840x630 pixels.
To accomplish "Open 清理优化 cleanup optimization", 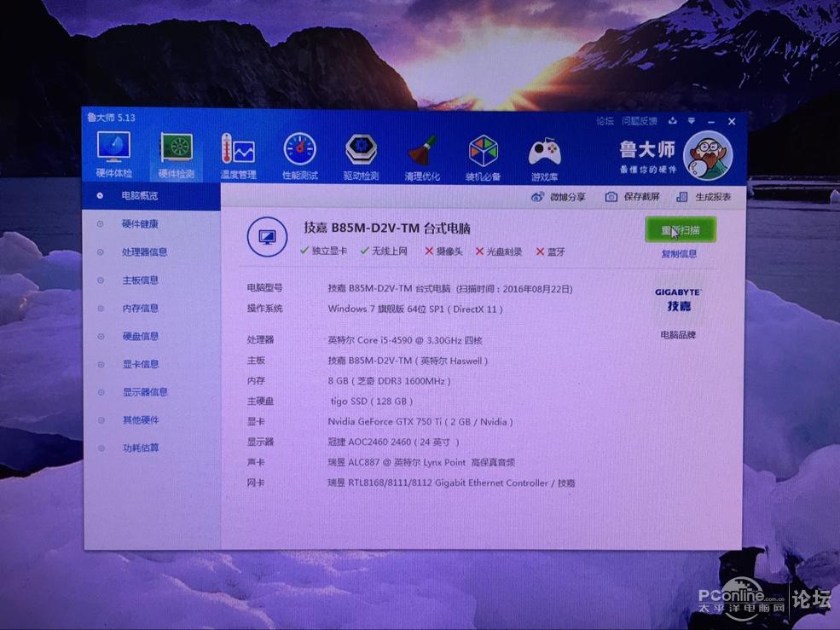I will tap(422, 158).
